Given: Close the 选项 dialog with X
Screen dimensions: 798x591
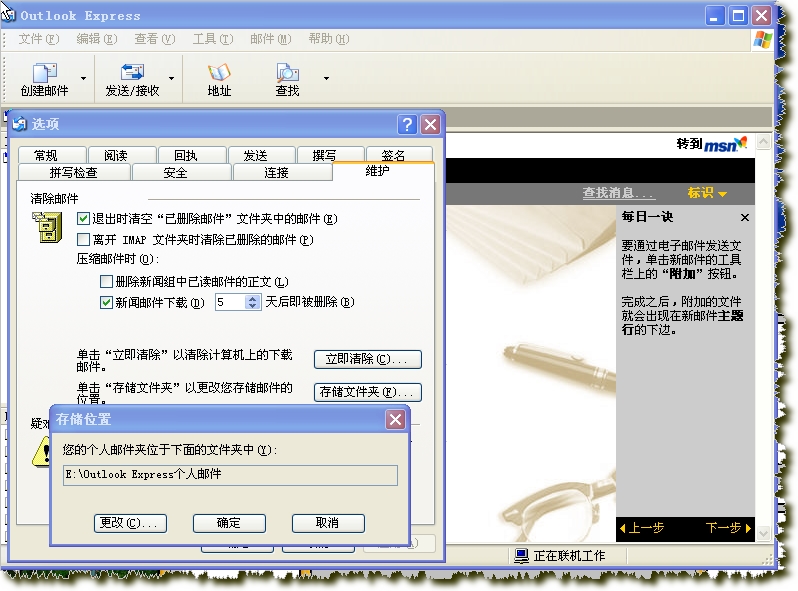Looking at the screenshot, I should tap(431, 124).
